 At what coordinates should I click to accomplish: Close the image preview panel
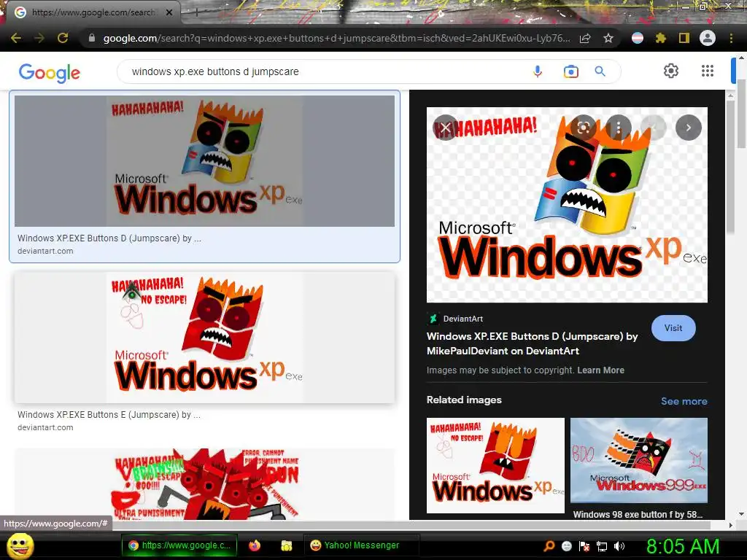click(446, 128)
